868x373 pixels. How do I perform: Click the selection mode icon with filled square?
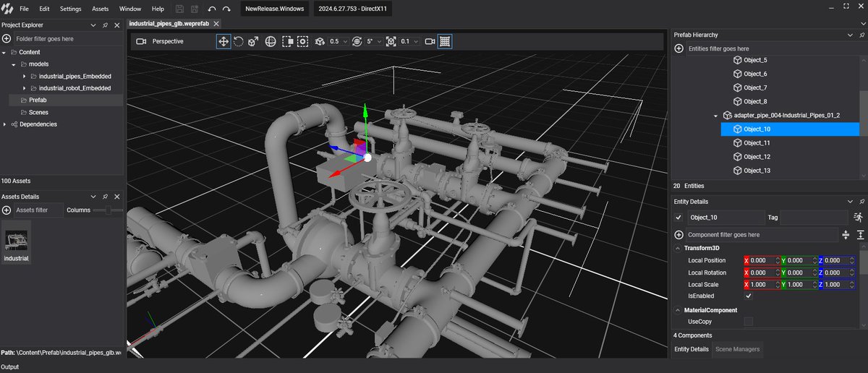tap(287, 41)
